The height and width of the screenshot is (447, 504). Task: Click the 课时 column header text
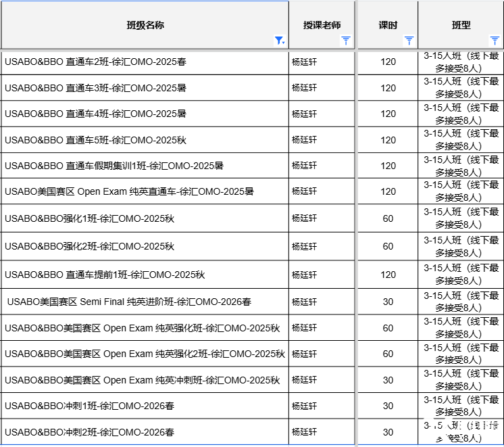[x=388, y=25]
